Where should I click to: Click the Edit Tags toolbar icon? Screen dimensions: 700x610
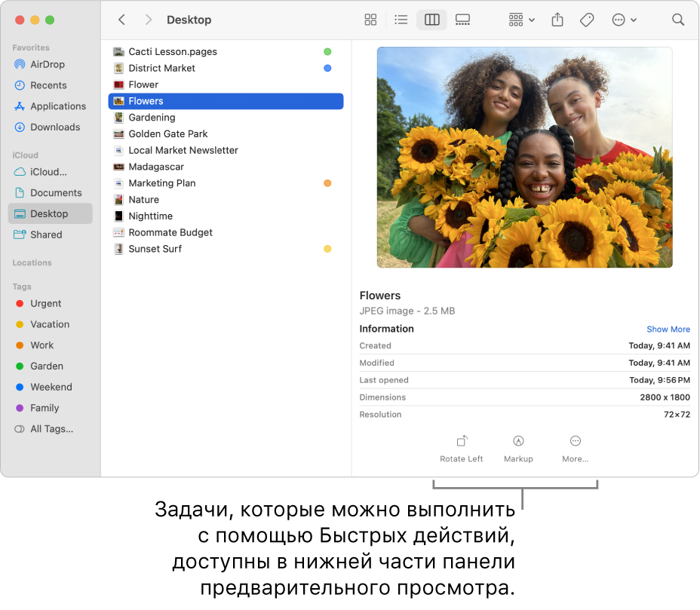(587, 20)
